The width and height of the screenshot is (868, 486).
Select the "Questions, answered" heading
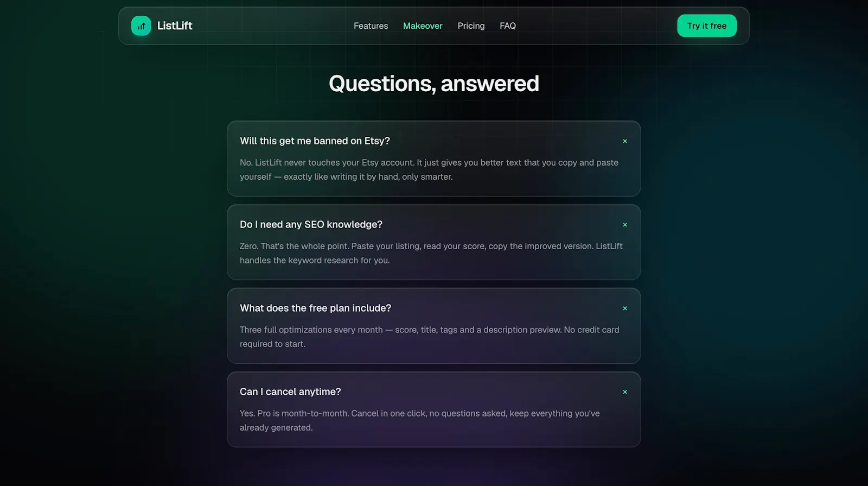pyautogui.click(x=434, y=84)
